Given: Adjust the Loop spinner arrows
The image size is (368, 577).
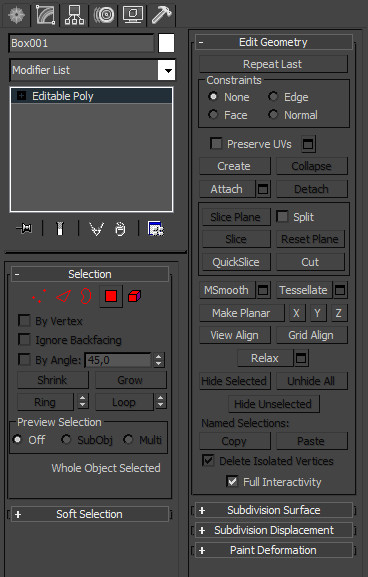Looking at the screenshot, I should (x=160, y=402).
